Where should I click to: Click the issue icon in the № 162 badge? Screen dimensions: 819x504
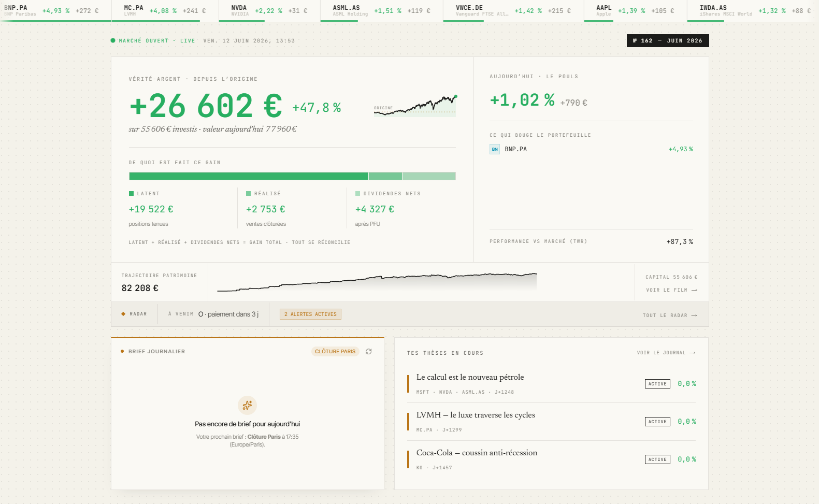coord(635,40)
